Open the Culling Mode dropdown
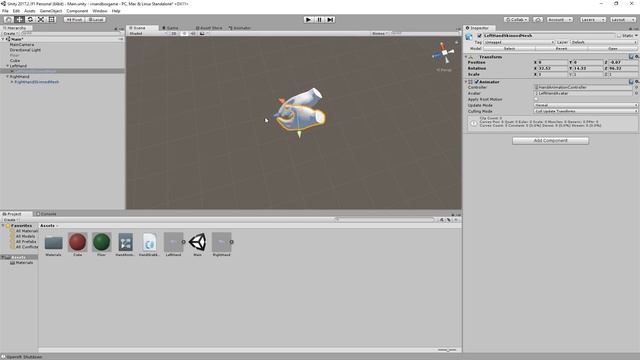Viewport: 640px width, 360px height. point(586,111)
